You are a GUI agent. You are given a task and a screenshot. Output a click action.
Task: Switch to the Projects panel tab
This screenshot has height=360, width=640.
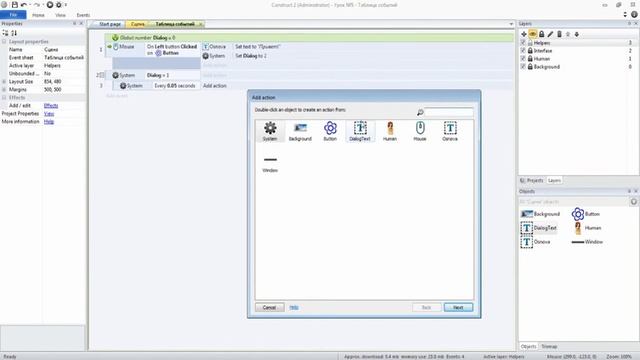tap(532, 180)
